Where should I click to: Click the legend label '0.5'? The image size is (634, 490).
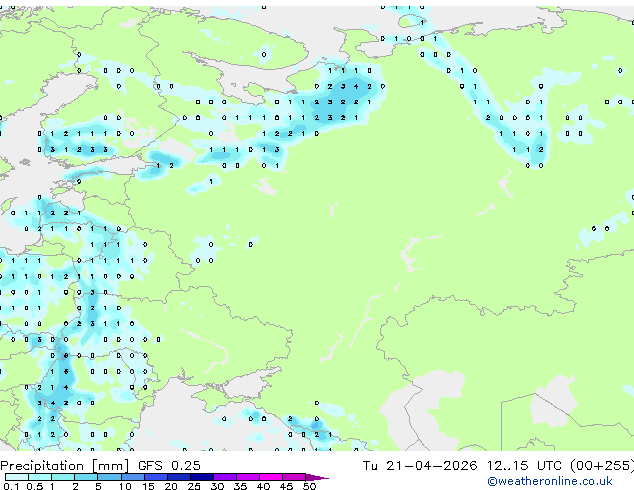pyautogui.click(x=34, y=486)
